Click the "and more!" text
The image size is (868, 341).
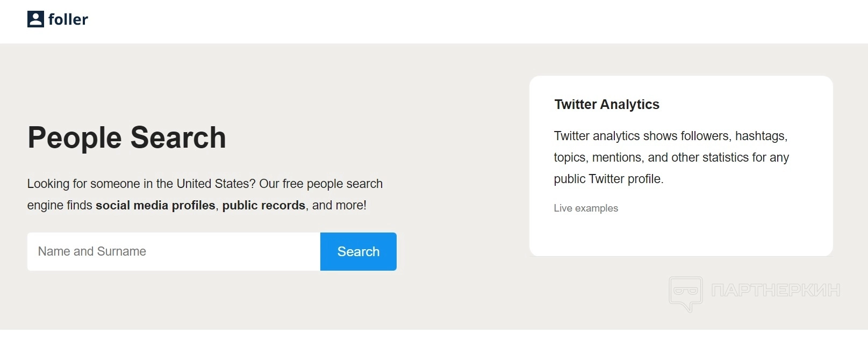point(339,206)
